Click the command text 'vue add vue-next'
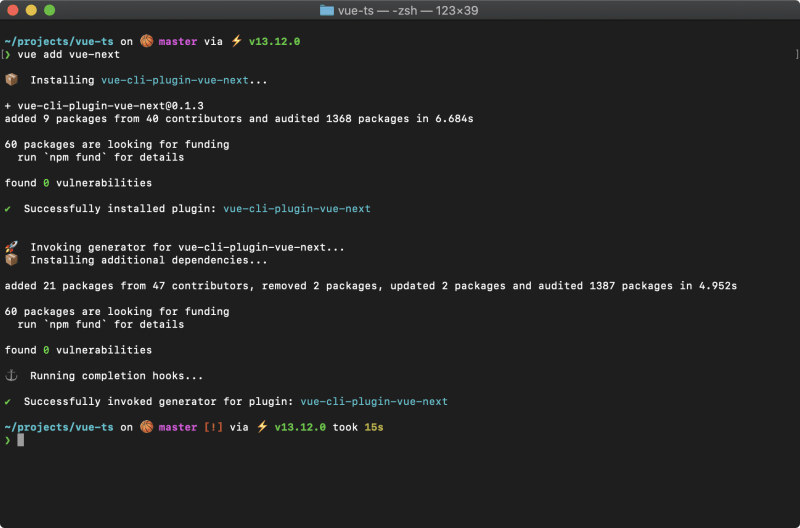The width and height of the screenshot is (800, 528). (x=68, y=55)
